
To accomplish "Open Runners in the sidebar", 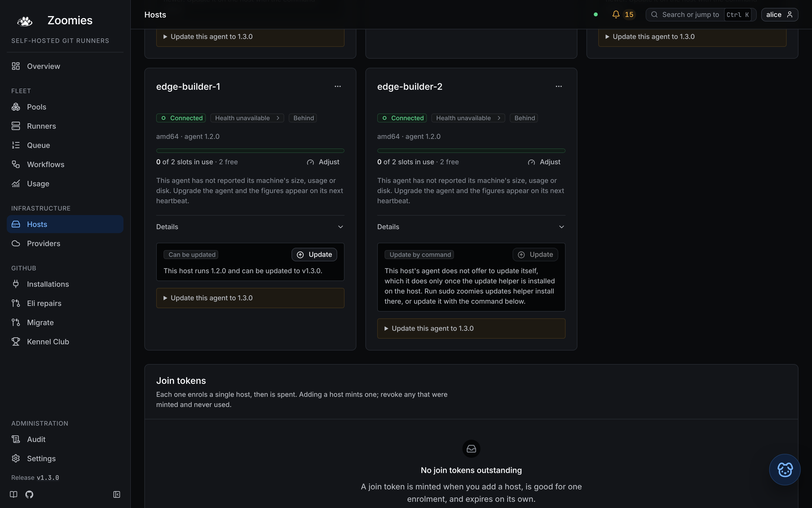I will 65,126.
